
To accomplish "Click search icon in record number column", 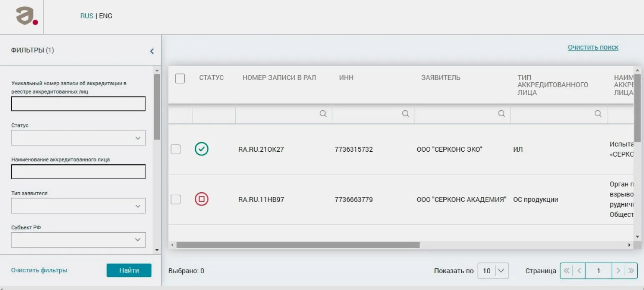I will tap(323, 114).
